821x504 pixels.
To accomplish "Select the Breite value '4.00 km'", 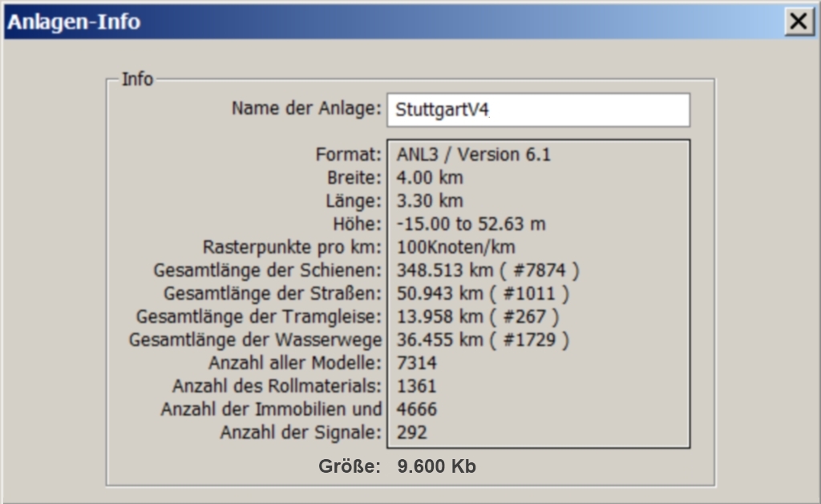I will click(x=430, y=178).
